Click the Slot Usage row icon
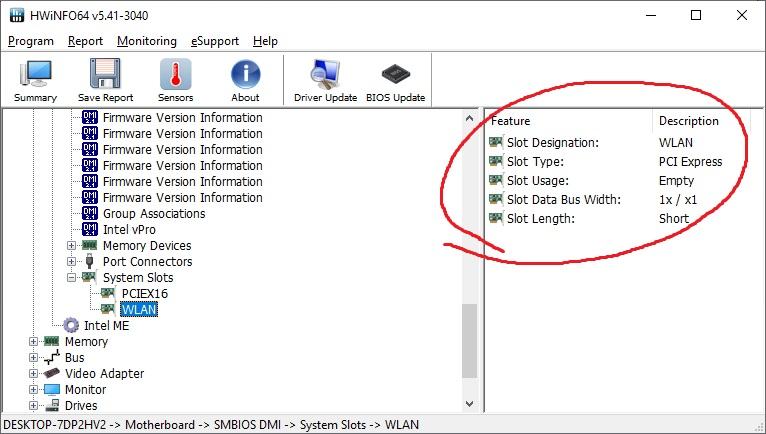The image size is (766, 434). click(x=496, y=180)
